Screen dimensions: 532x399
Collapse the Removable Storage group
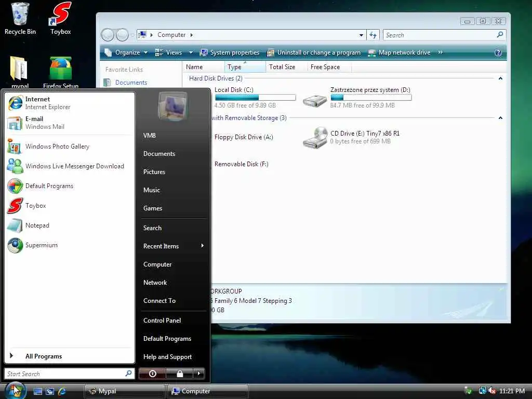[x=500, y=118]
